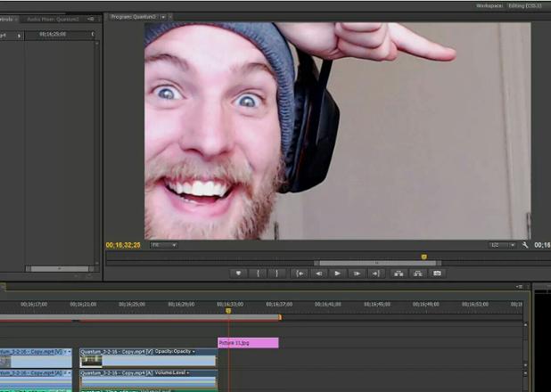Click the 00;16;37;00 mark on the timeline ruler
Screen dimensions: 551x392
279,304
